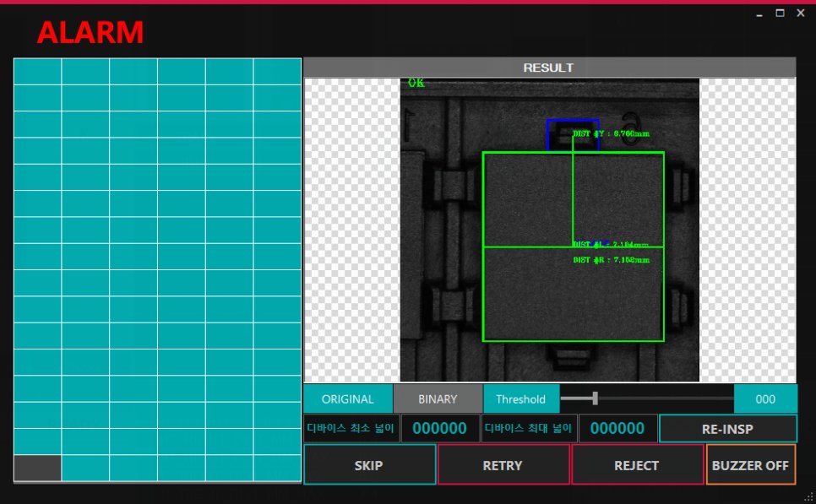Screen dimensions: 816x504
Task: Click the red ALARM title text
Action: [90, 32]
